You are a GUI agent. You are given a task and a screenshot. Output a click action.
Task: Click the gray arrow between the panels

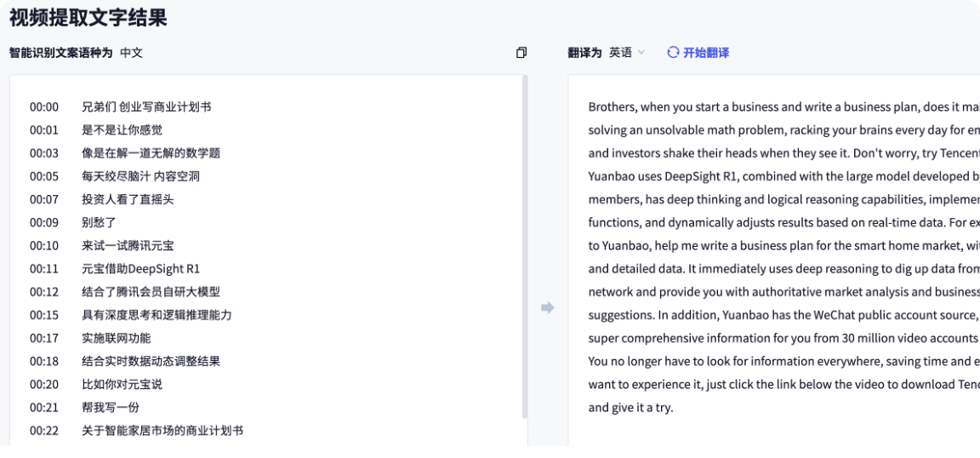[548, 308]
